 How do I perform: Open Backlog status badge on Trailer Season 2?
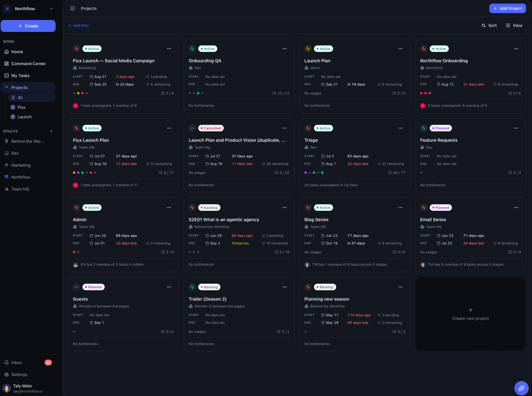point(209,287)
